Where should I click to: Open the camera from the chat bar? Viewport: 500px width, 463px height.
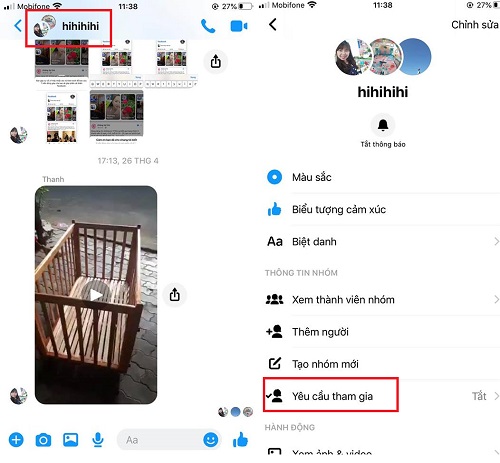pyautogui.click(x=43, y=440)
